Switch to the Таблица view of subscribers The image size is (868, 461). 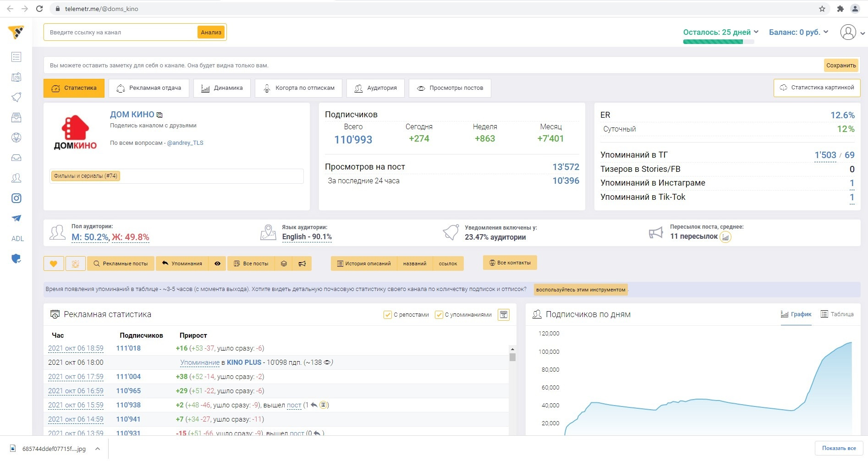pos(837,314)
